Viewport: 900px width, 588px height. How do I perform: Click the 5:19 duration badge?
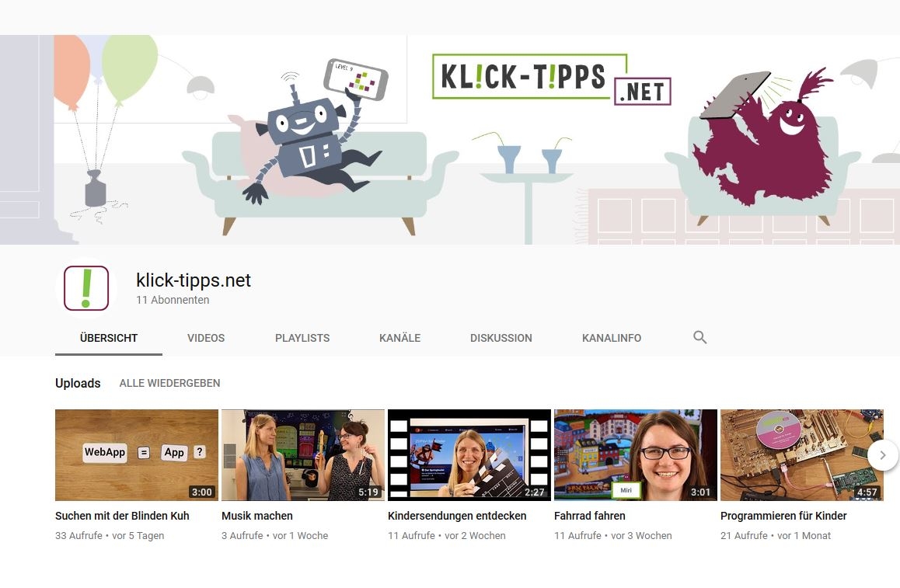pos(368,492)
